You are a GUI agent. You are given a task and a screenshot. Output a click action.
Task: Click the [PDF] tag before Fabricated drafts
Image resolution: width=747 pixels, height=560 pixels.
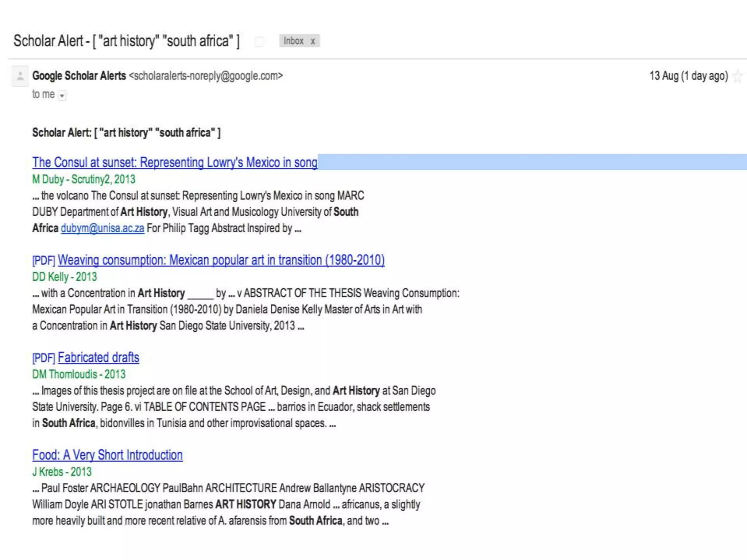coord(43,358)
